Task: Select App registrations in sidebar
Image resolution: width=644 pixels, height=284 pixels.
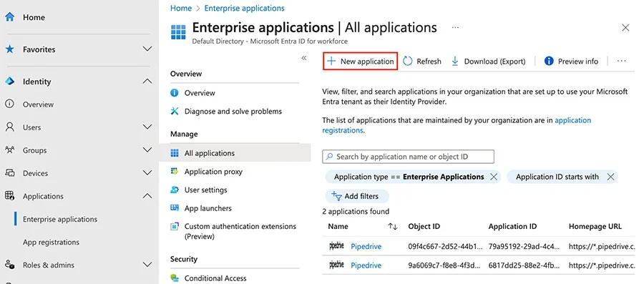Action: coord(52,242)
